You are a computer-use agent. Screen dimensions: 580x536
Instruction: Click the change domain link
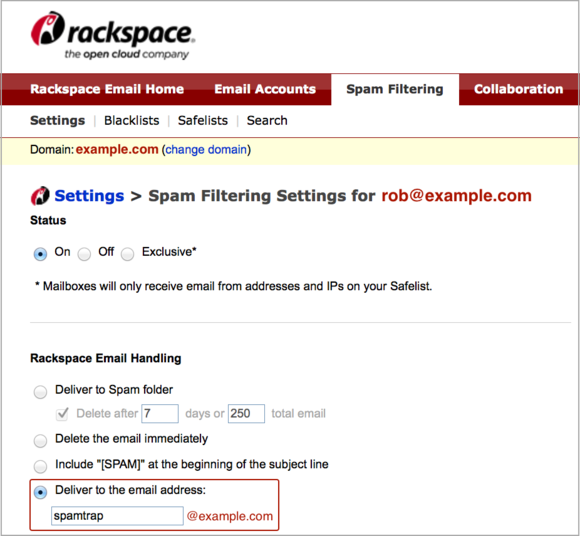click(x=206, y=149)
